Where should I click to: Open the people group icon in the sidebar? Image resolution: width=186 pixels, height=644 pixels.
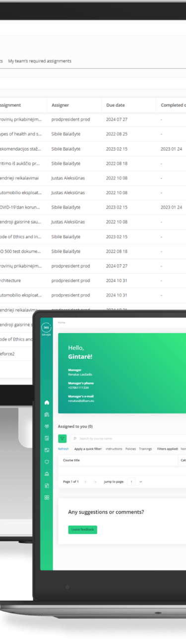[x=47, y=426]
